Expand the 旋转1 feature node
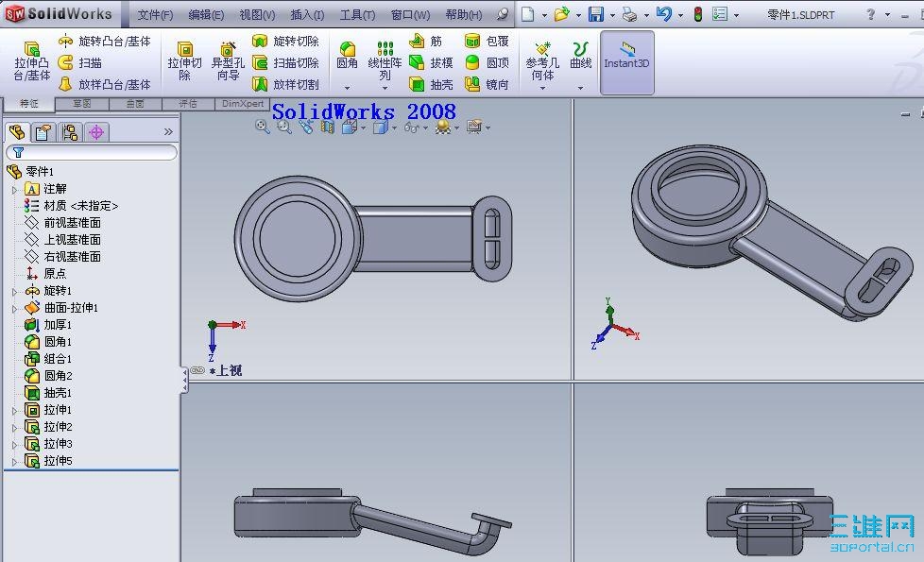The width and height of the screenshot is (924, 562). pyautogui.click(x=15, y=292)
